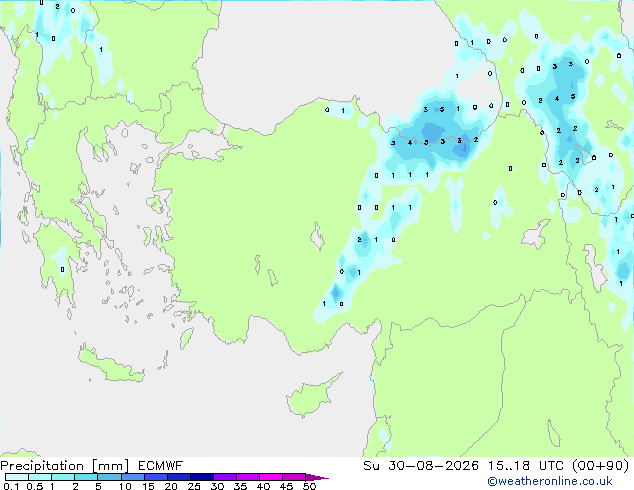Click the 0.1–0.5 mm lightest cyan legend swatch
The image size is (634, 490).
17,477
